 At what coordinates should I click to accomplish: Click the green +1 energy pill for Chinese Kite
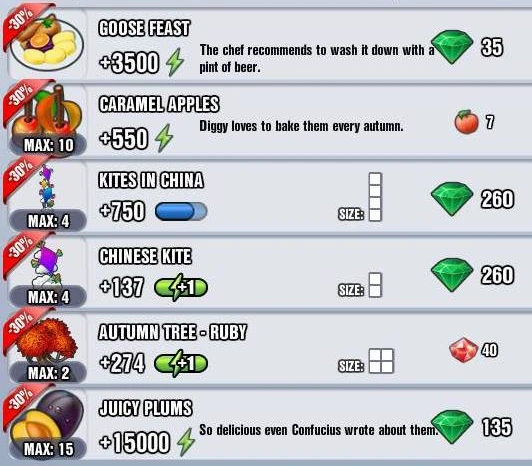click(x=180, y=287)
